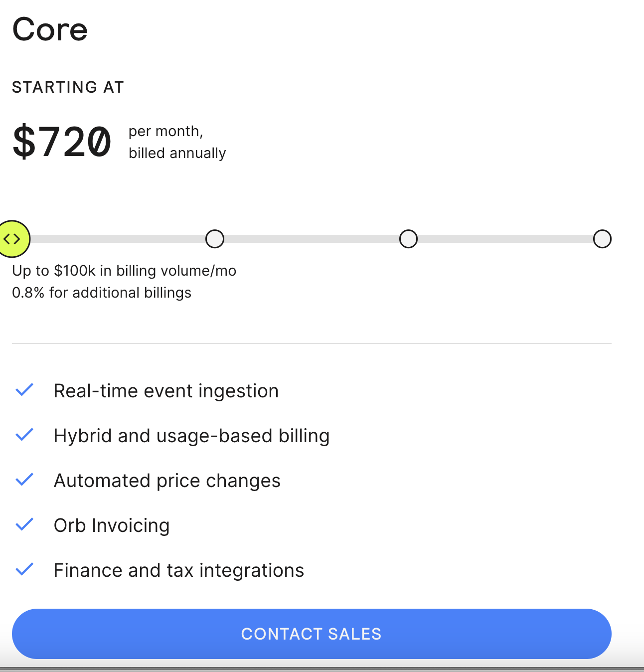Click the Automated price changes feature text

point(167,481)
